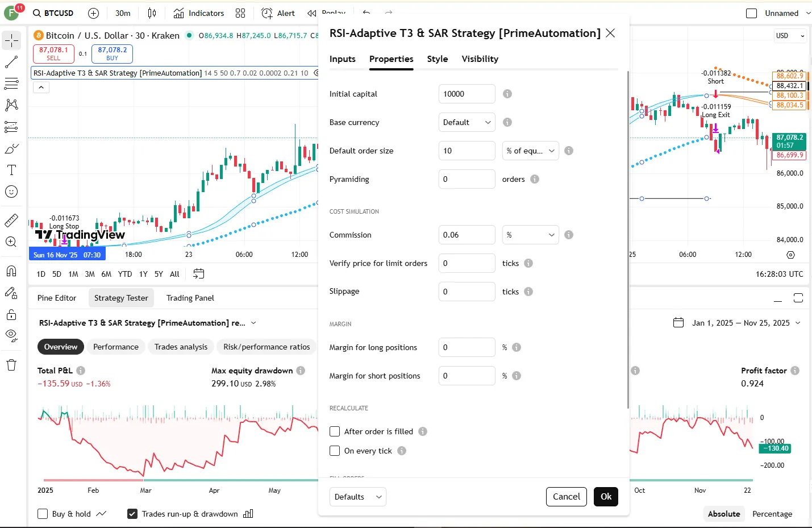Enable After order is filled checkbox

point(335,431)
